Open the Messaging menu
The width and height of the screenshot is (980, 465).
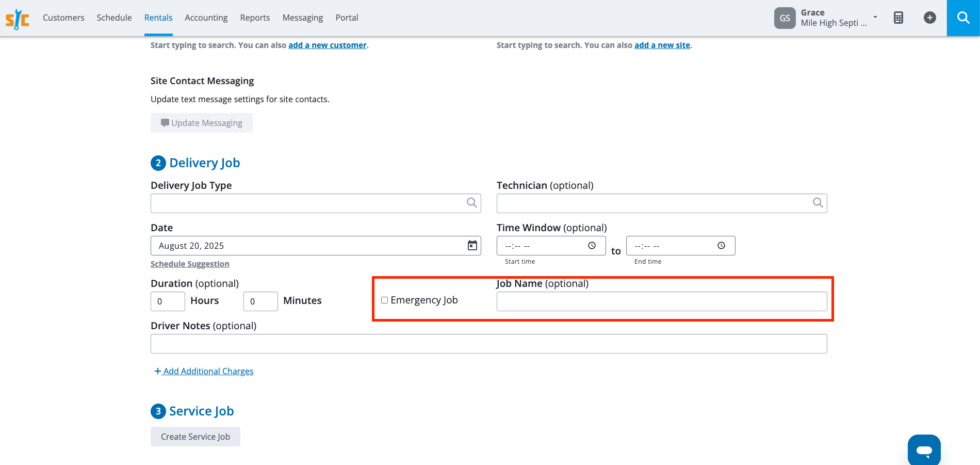(303, 18)
